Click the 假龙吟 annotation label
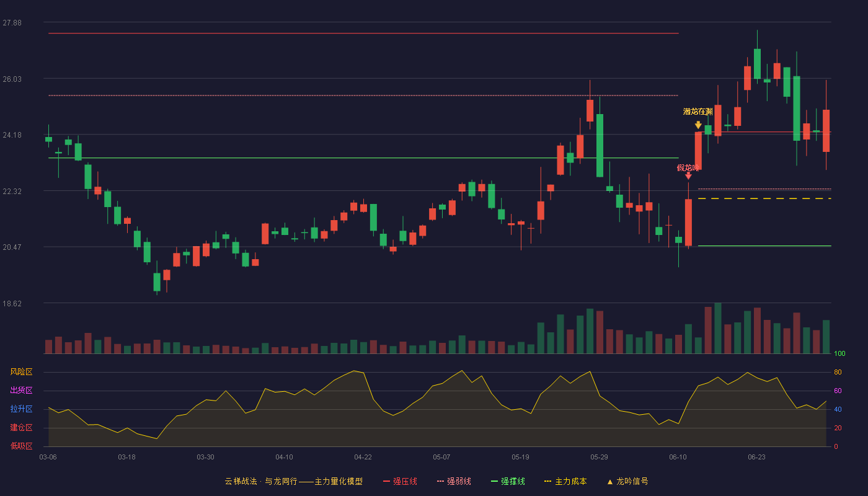Viewport: 868px width, 496px height. (x=688, y=167)
